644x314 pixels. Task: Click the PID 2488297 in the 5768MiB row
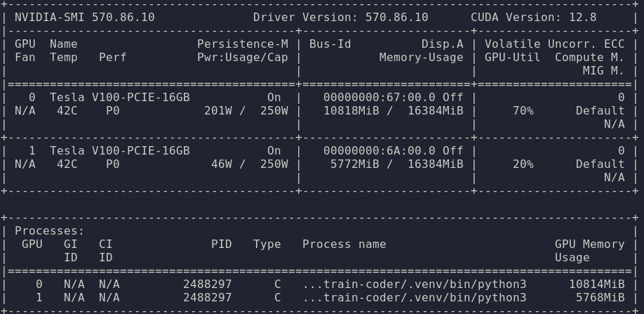[208, 298]
